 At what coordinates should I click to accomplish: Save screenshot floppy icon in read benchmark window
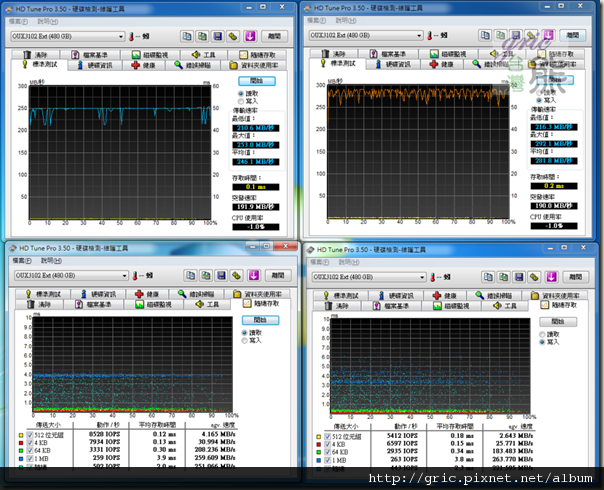point(218,36)
